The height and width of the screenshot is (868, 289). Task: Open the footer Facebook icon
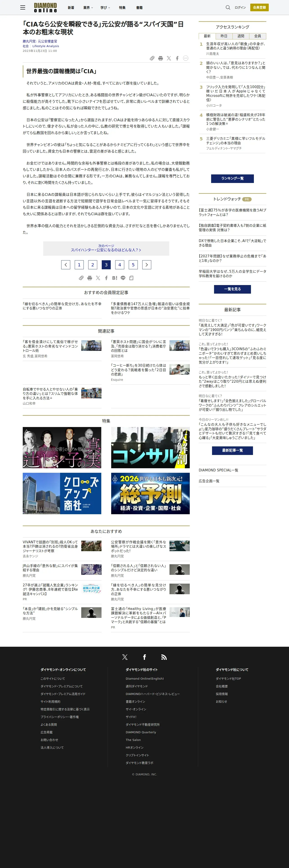pyautogui.click(x=144, y=657)
